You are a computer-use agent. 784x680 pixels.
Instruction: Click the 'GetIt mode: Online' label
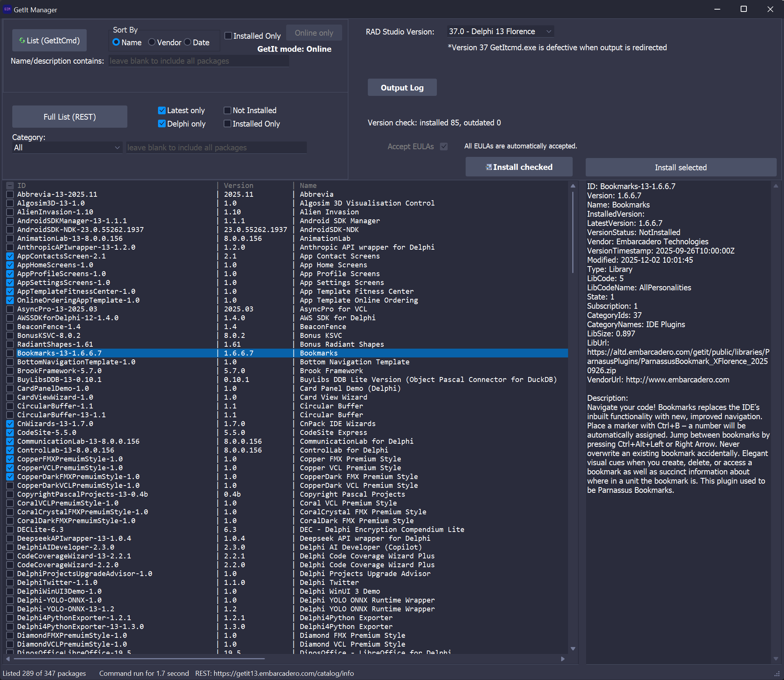pyautogui.click(x=294, y=49)
